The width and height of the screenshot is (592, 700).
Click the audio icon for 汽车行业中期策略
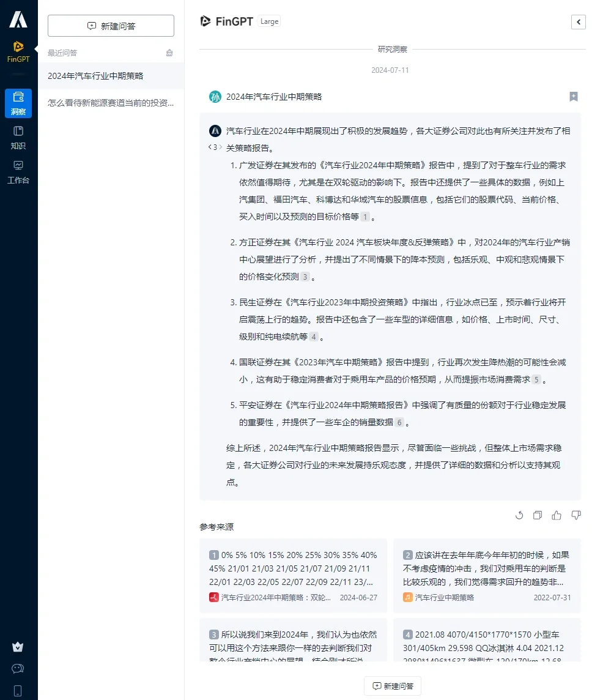tap(408, 597)
